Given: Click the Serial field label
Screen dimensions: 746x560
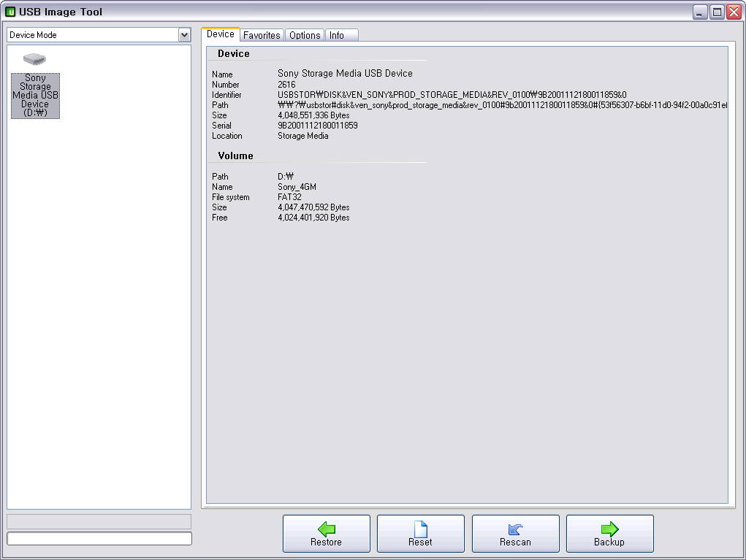Looking at the screenshot, I should 221,126.
